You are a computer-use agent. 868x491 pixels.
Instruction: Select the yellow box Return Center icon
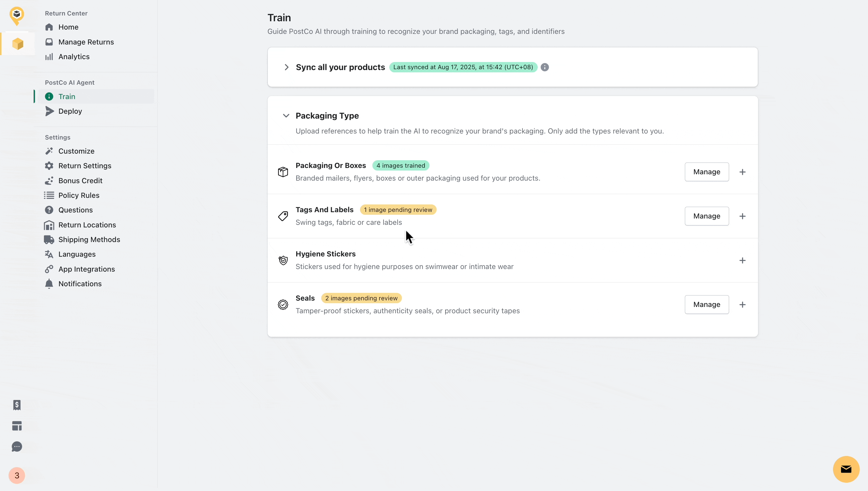coord(18,44)
